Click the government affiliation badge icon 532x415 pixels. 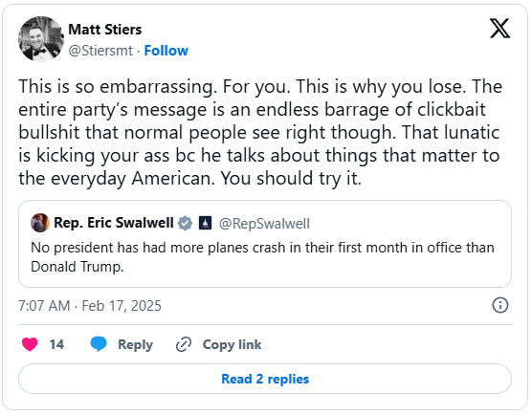206,223
